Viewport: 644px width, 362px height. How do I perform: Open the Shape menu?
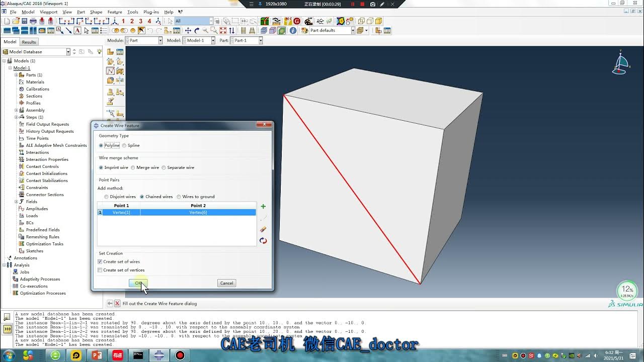(x=96, y=12)
